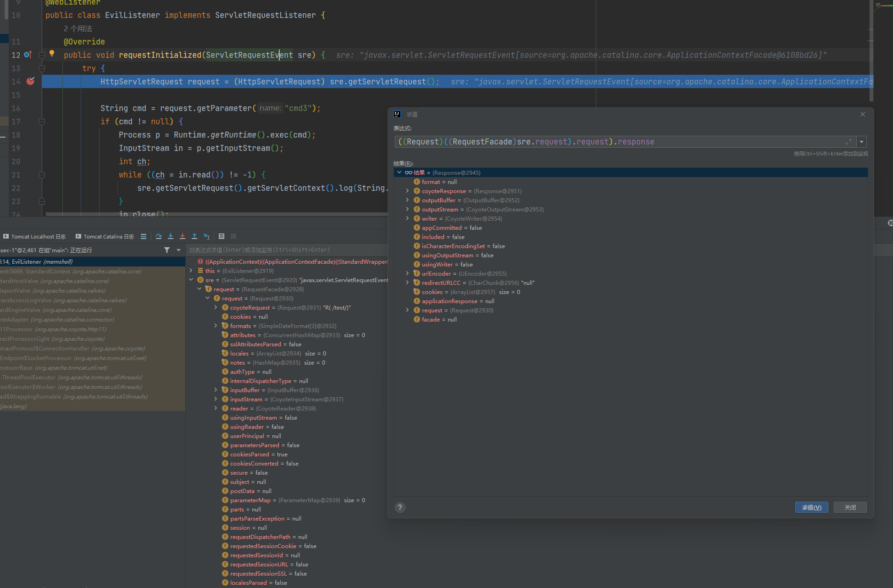
Task: Toggle the code fold marker on line 17
Action: pos(42,122)
